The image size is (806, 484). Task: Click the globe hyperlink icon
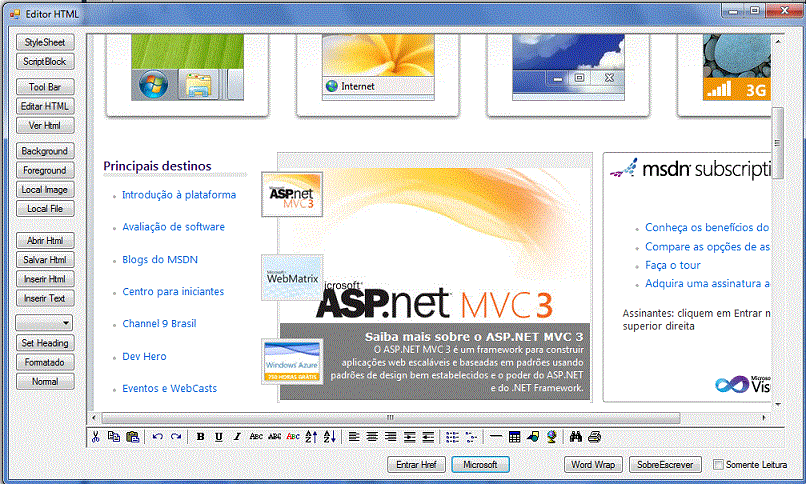click(552, 437)
